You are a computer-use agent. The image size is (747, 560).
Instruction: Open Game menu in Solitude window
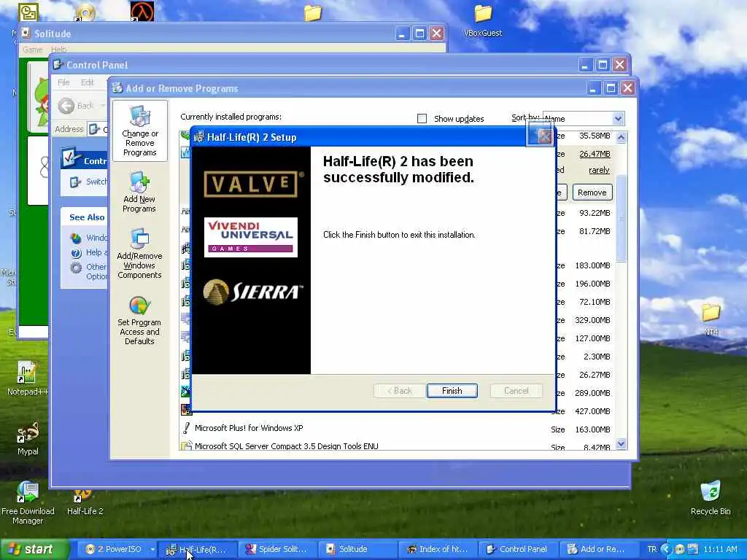tap(32, 50)
